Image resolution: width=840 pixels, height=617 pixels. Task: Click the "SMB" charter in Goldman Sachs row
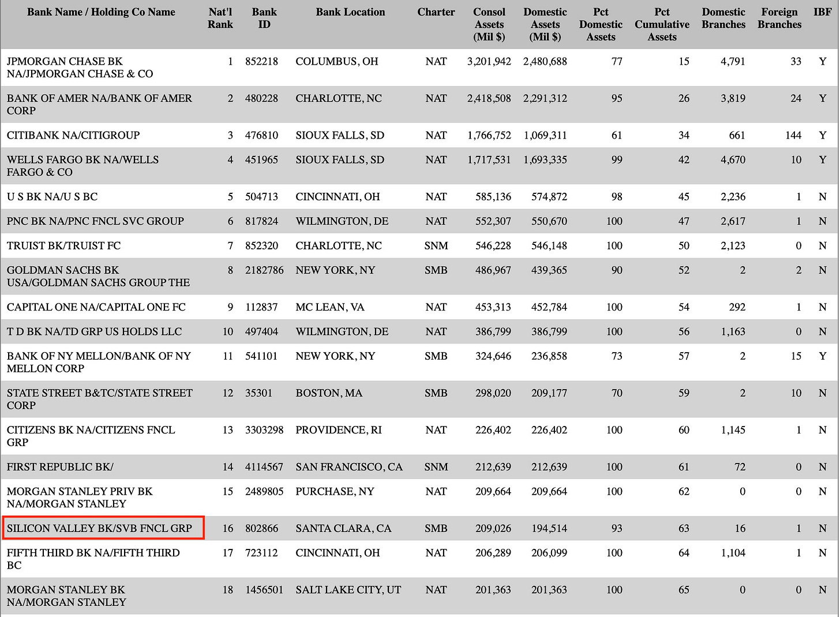436,270
